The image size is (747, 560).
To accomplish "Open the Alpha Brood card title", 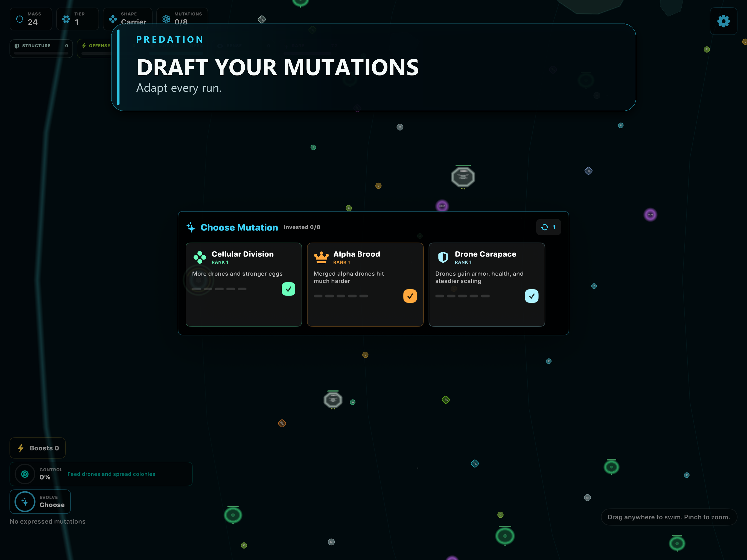I will point(357,254).
